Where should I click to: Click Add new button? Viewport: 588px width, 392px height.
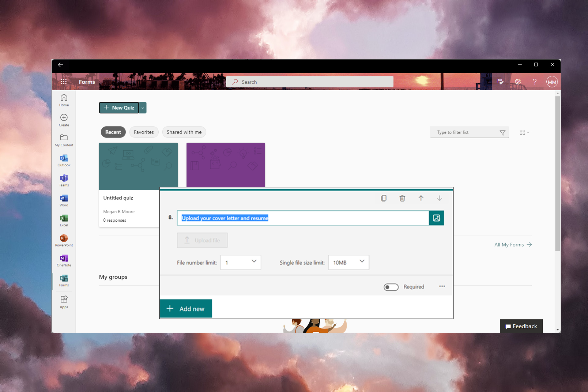pyautogui.click(x=186, y=309)
